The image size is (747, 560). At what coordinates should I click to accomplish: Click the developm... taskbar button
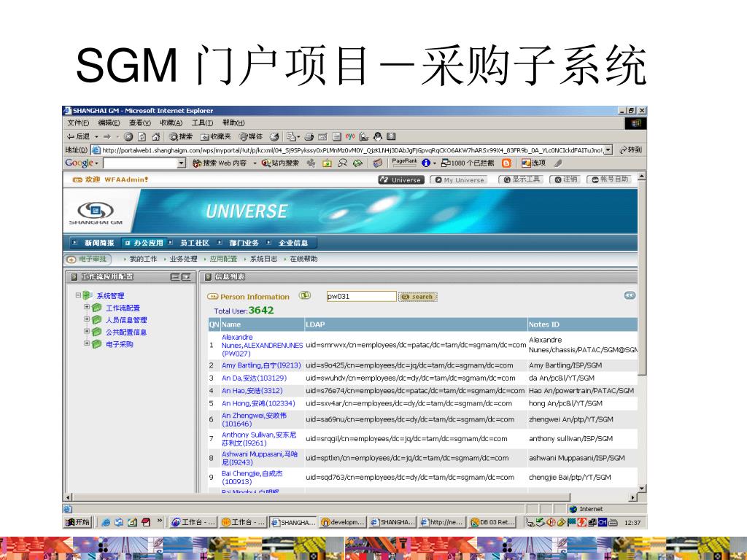(343, 522)
